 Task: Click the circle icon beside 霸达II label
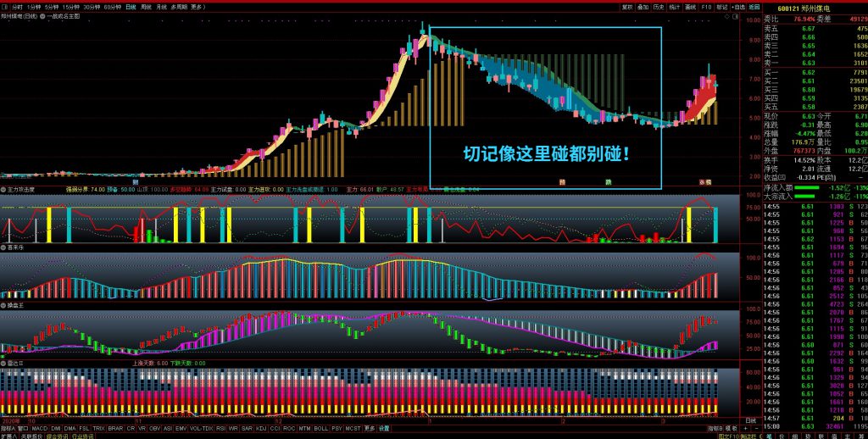tap(3, 362)
